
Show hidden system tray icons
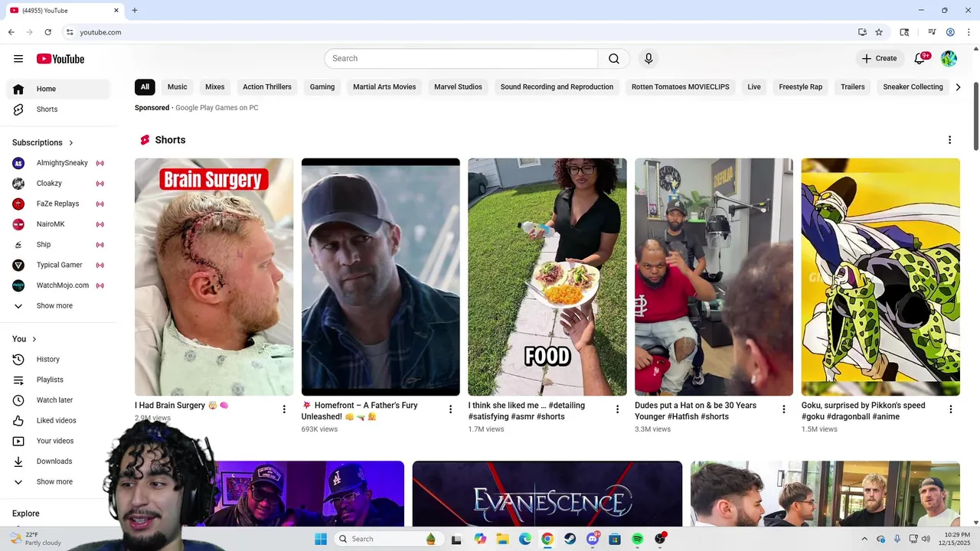[864, 539]
